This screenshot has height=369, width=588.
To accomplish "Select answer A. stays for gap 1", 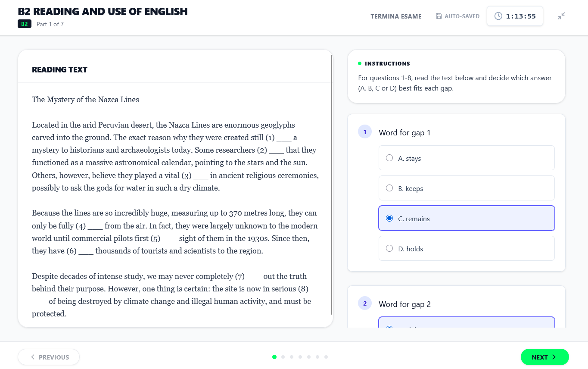I will click(x=467, y=158).
